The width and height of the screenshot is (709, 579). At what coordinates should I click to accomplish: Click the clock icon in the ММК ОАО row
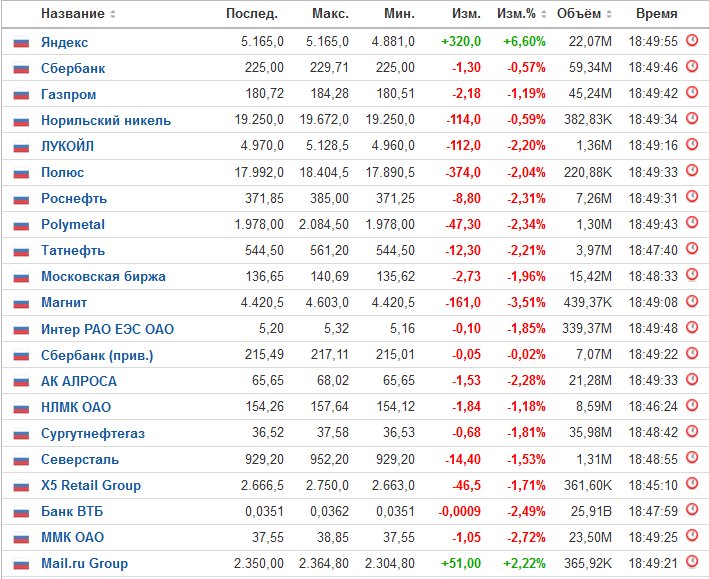[692, 536]
